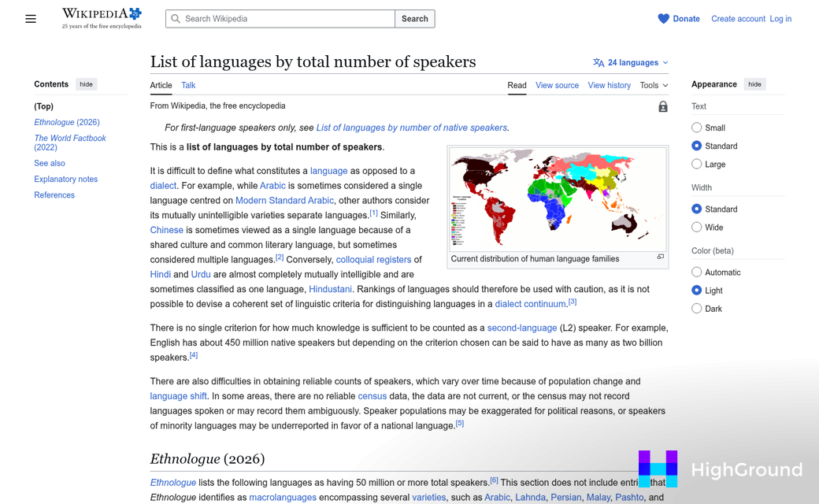This screenshot has height=504, width=819.
Task: Select Light color mode
Action: 696,291
